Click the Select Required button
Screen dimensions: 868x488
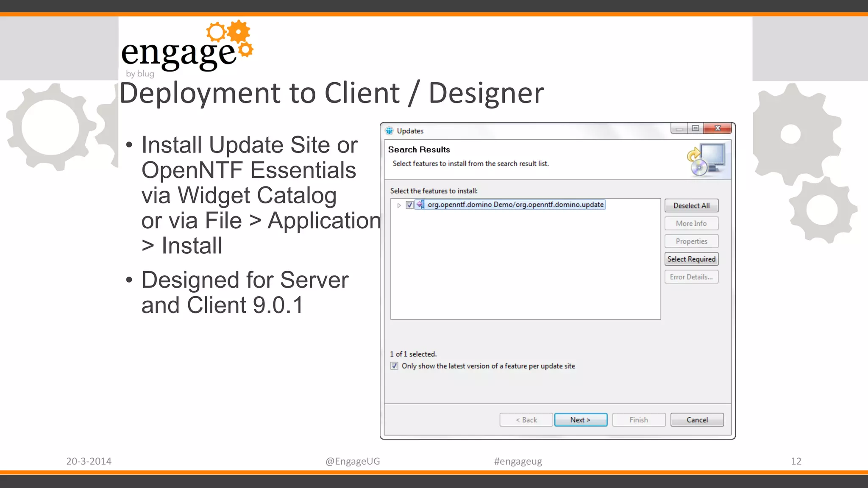(x=691, y=259)
